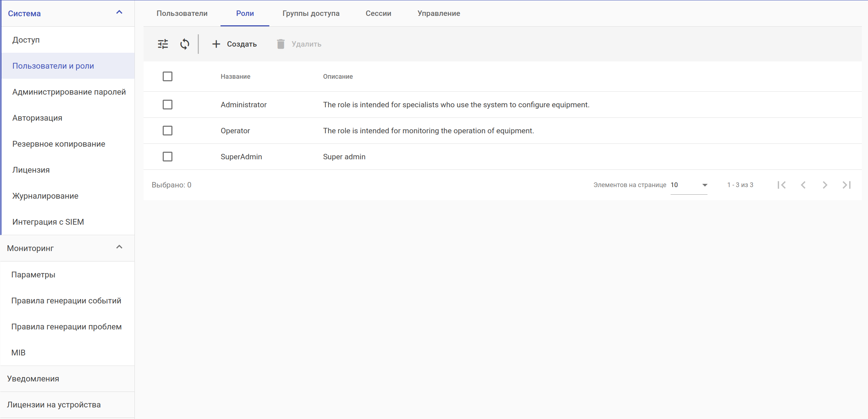
Task: Jump to the last page arrow
Action: pos(847,185)
